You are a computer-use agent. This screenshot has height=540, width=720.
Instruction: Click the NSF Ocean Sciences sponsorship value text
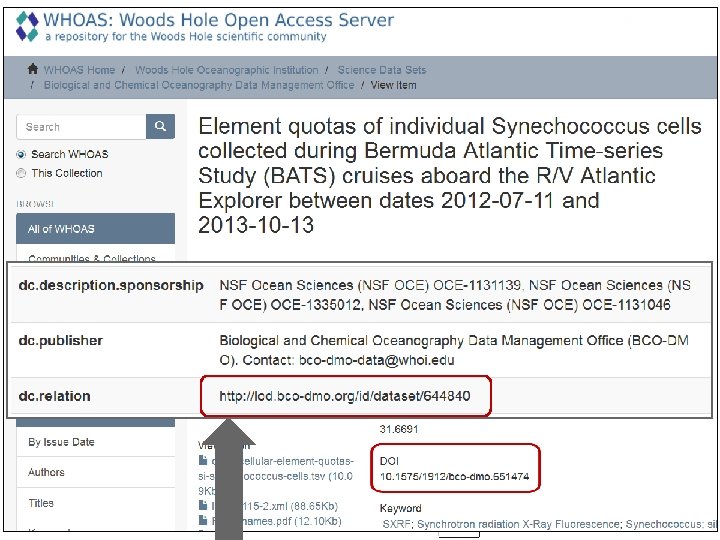pyautogui.click(x=455, y=295)
